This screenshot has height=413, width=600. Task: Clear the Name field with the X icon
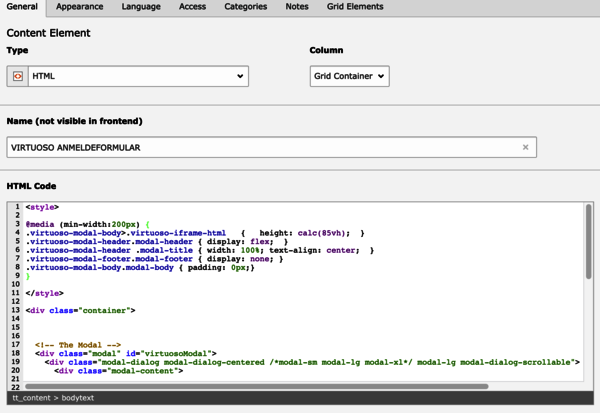tap(525, 147)
